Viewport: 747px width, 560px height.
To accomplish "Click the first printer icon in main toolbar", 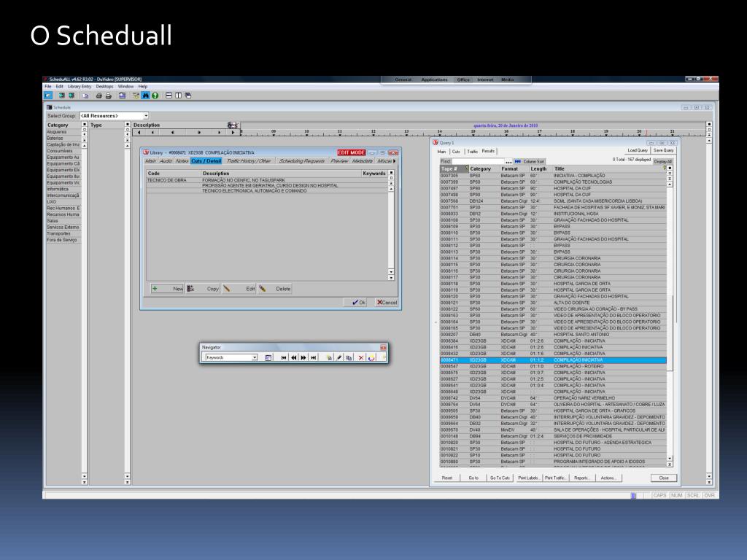I will [98, 96].
